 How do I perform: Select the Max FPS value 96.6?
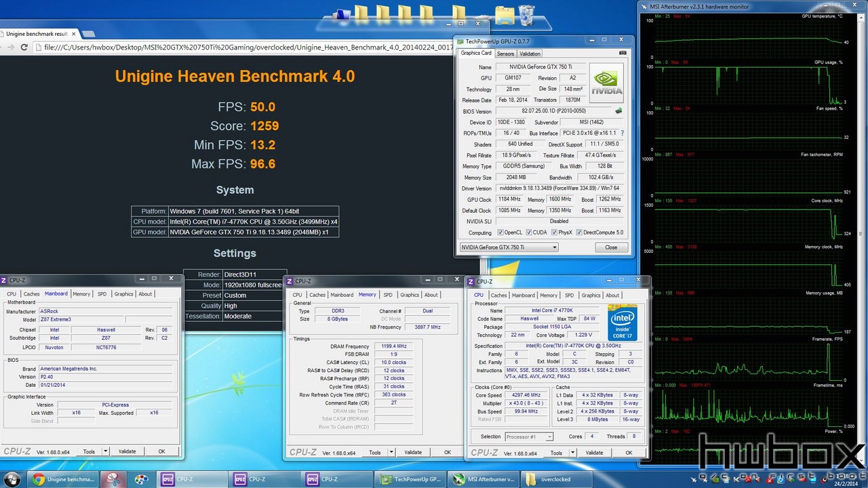(x=262, y=164)
